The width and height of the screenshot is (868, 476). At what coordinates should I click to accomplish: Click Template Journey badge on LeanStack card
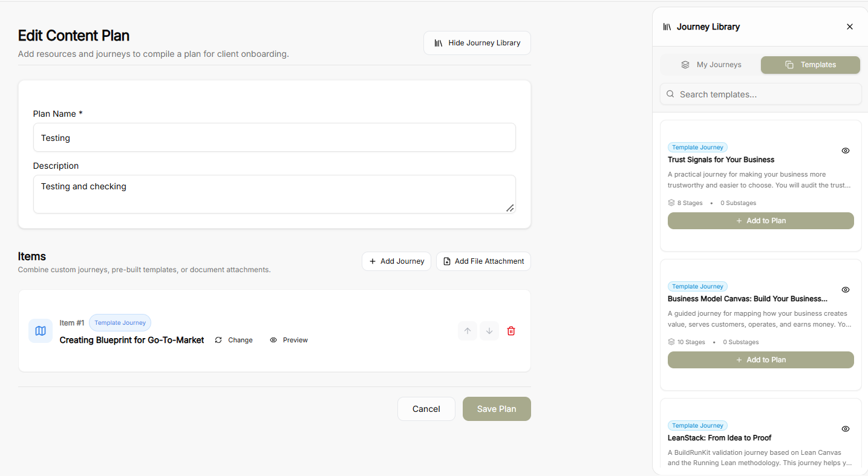point(697,426)
